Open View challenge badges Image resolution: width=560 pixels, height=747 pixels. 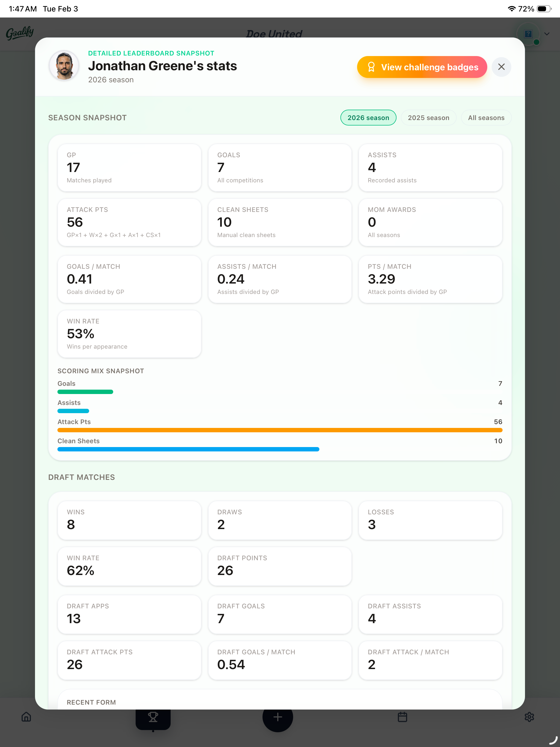coord(422,67)
